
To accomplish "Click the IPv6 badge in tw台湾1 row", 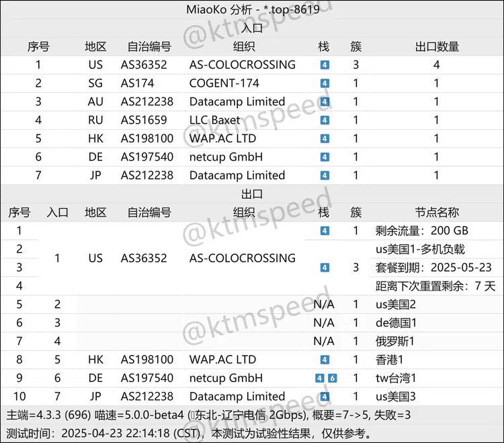I will coord(332,378).
